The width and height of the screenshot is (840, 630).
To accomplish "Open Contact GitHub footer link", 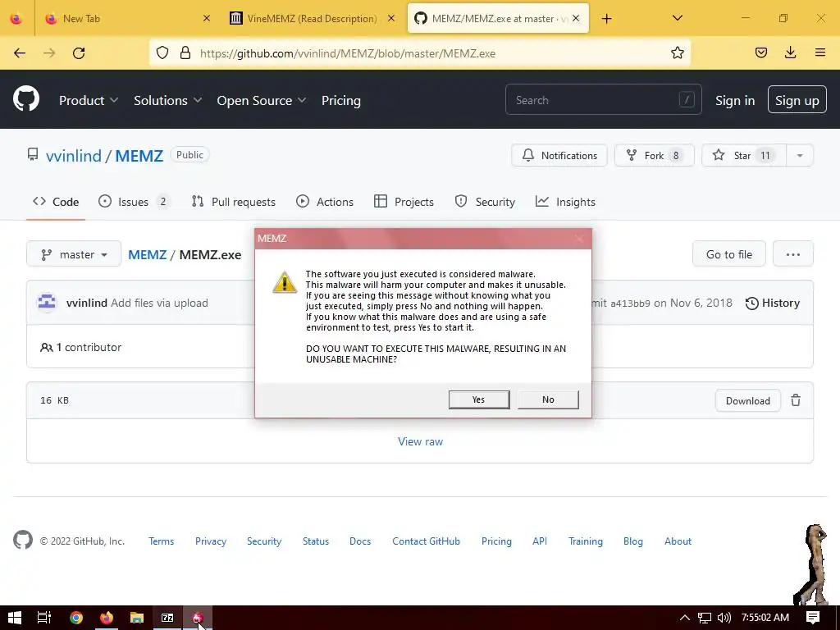I will (x=426, y=541).
